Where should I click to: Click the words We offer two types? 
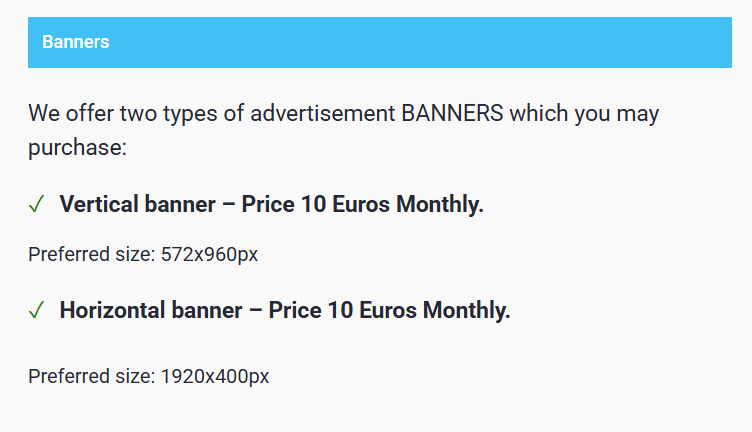(123, 114)
